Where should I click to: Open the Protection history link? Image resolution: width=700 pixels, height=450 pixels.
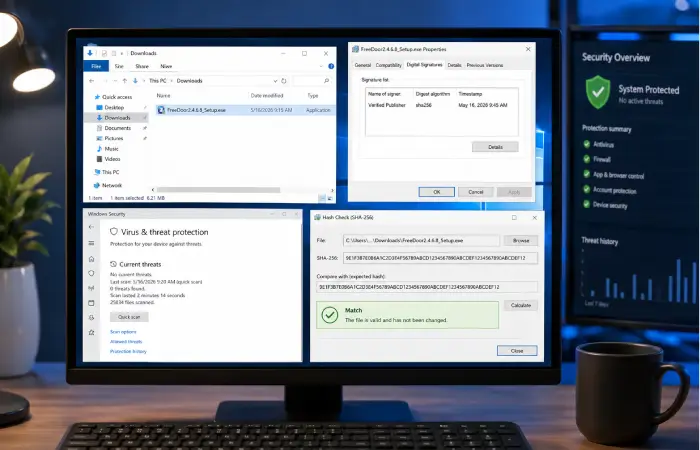(x=128, y=351)
